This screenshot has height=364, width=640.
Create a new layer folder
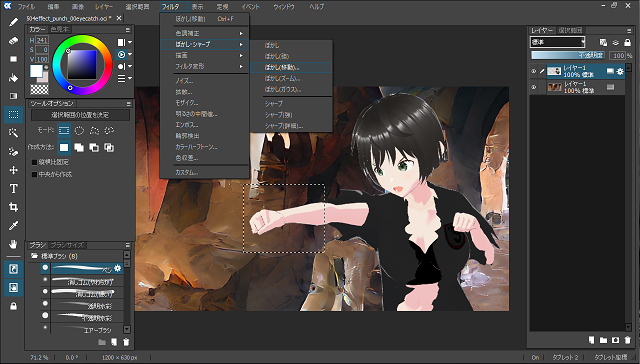pyautogui.click(x=603, y=340)
